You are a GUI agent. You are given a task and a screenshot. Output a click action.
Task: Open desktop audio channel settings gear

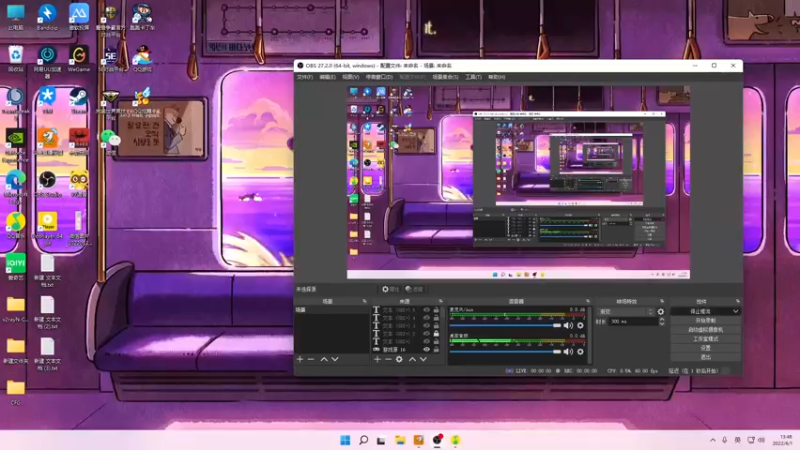pyautogui.click(x=580, y=352)
